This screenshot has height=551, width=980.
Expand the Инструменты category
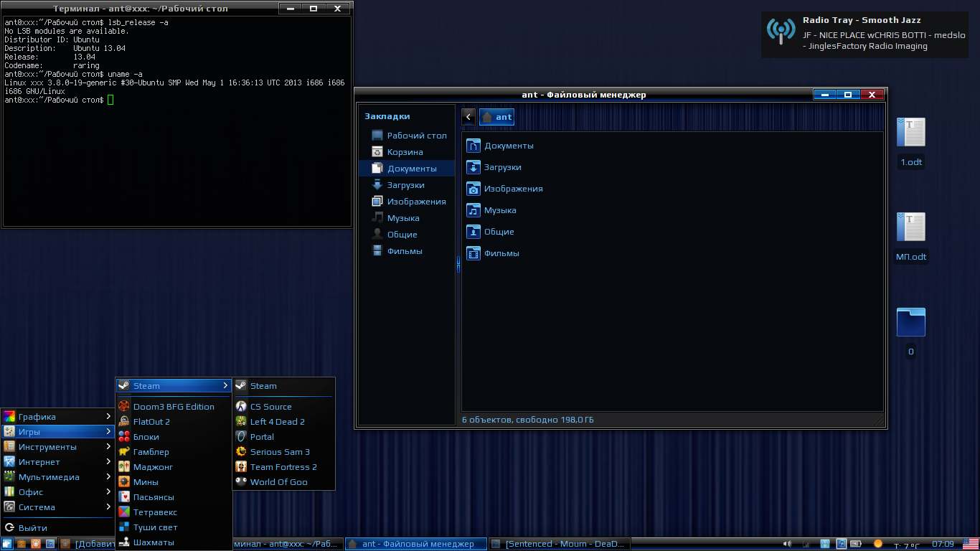point(57,447)
